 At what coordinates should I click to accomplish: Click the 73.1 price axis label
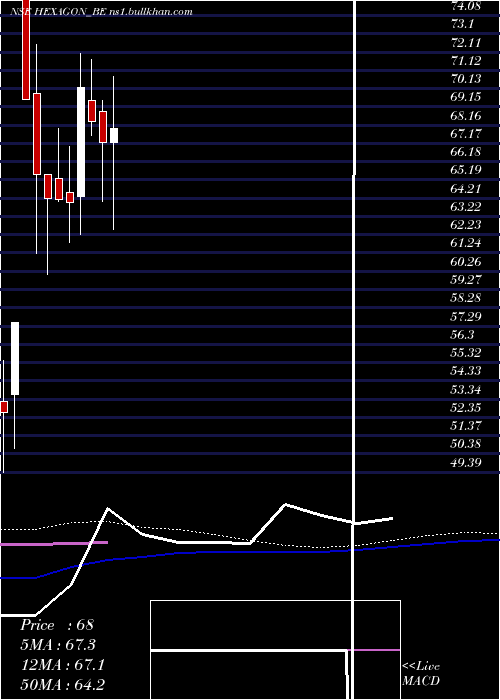point(462,24)
